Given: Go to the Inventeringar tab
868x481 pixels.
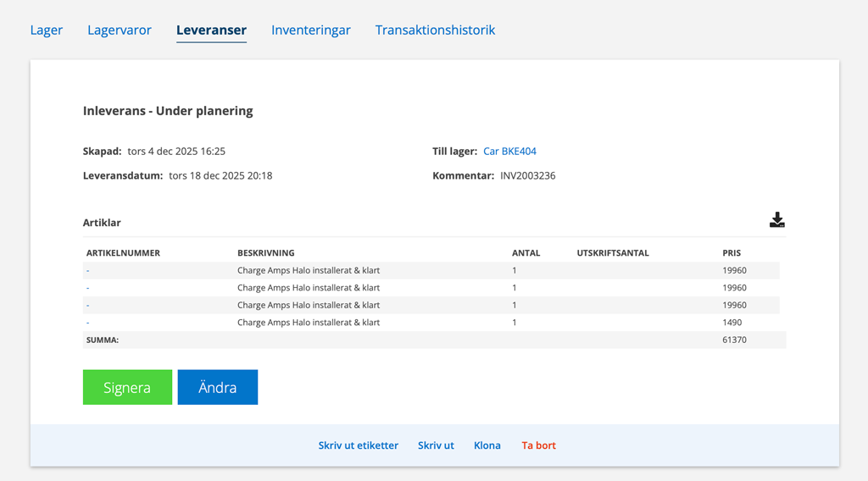Looking at the screenshot, I should (x=311, y=30).
